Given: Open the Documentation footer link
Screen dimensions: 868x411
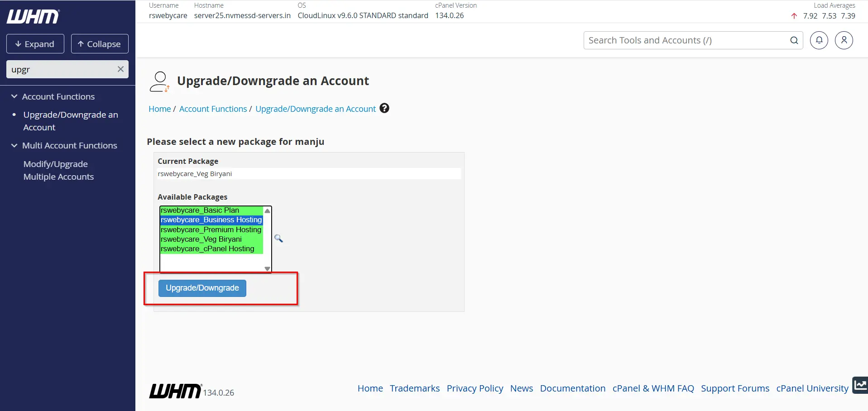Looking at the screenshot, I should (573, 388).
